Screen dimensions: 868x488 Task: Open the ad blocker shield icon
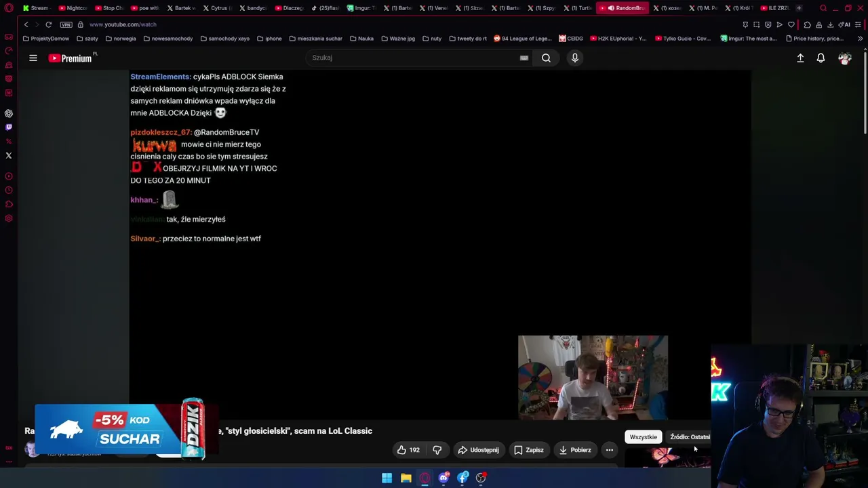coord(768,25)
